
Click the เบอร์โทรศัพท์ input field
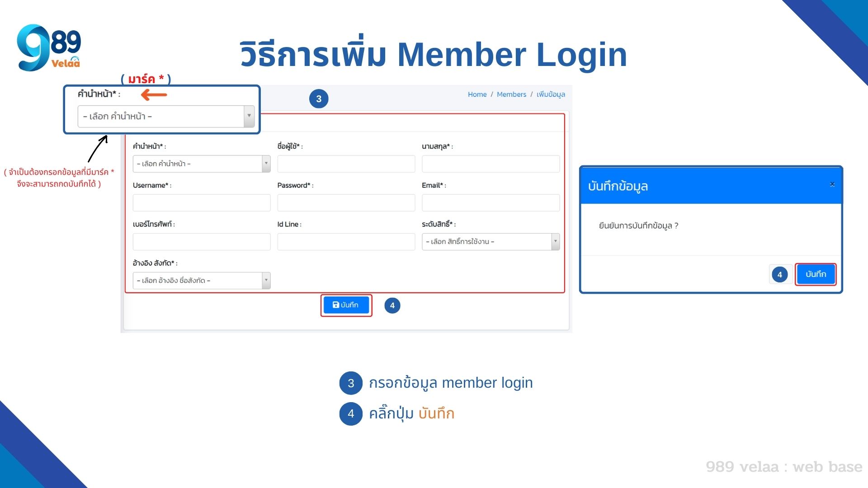point(201,241)
